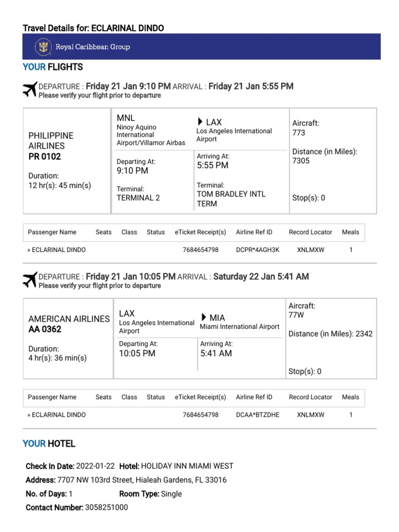Click the Holiday Inn Miami West hotel name
Image resolution: width=399 pixels, height=532 pixels.
pos(187,466)
